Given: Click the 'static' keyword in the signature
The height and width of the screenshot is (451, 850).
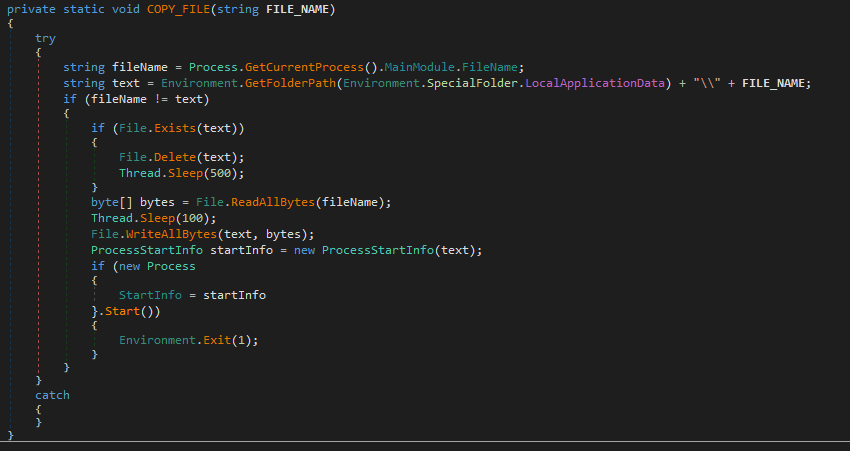Looking at the screenshot, I should pyautogui.click(x=84, y=9).
